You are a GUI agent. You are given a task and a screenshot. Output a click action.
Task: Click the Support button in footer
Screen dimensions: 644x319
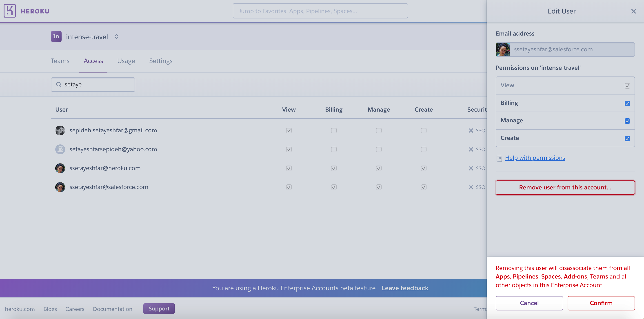tap(159, 308)
